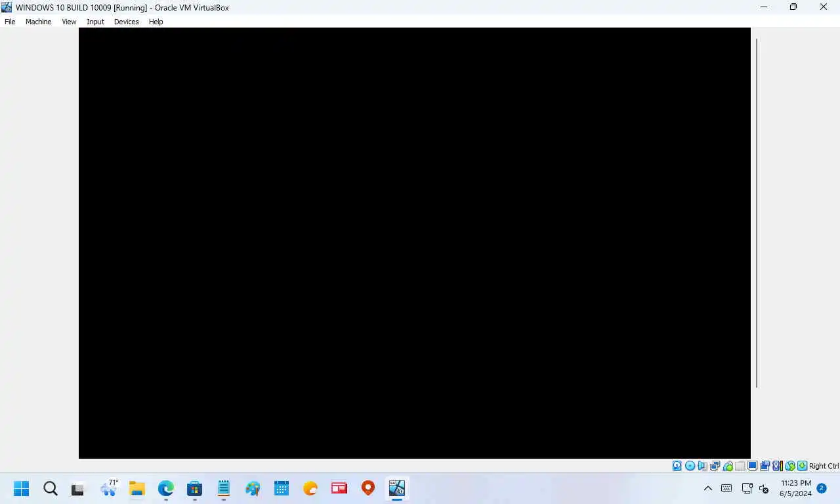Open the File menu in VirtualBox

click(10, 22)
